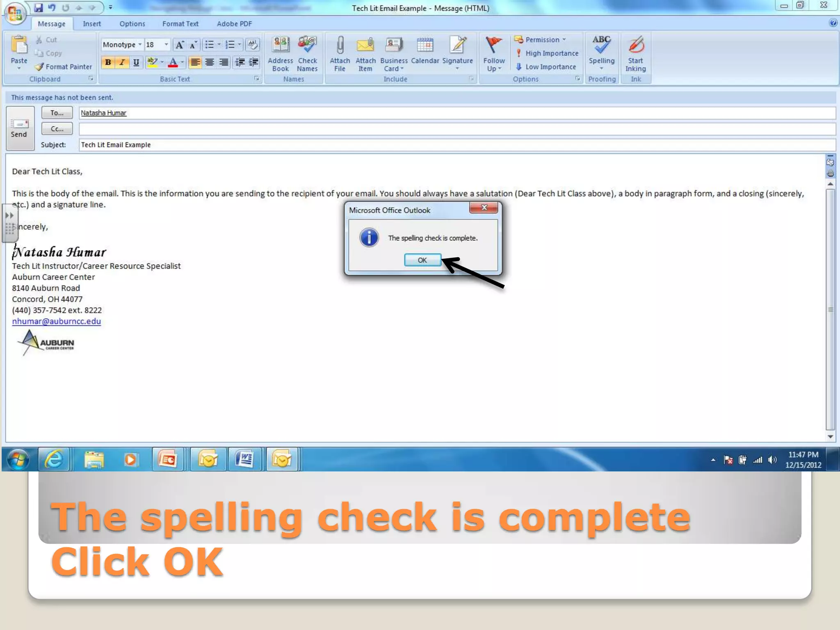This screenshot has width=840, height=630.
Task: Click the Send button
Action: 19,128
